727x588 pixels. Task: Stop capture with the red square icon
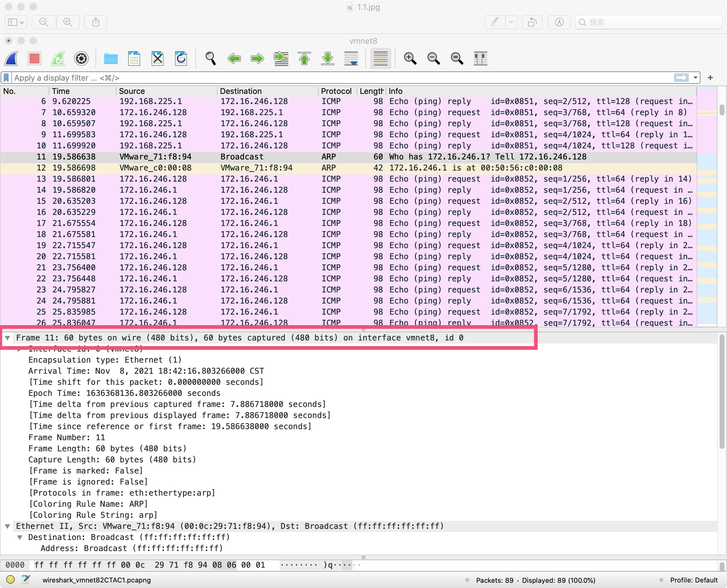35,58
